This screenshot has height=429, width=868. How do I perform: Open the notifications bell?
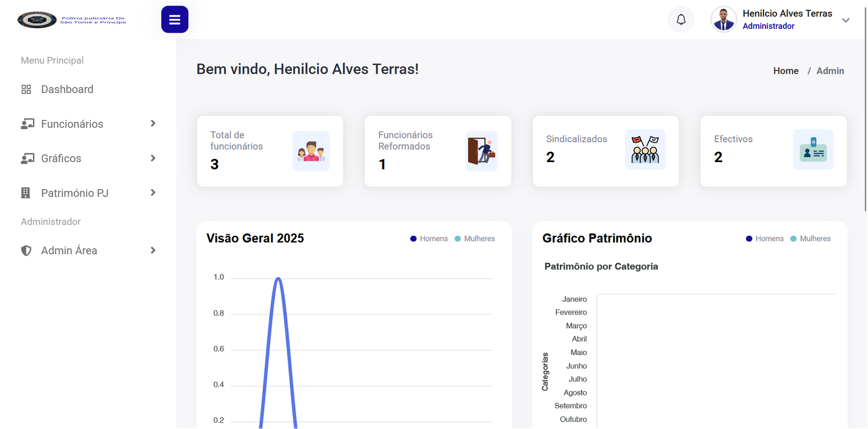coord(681,20)
